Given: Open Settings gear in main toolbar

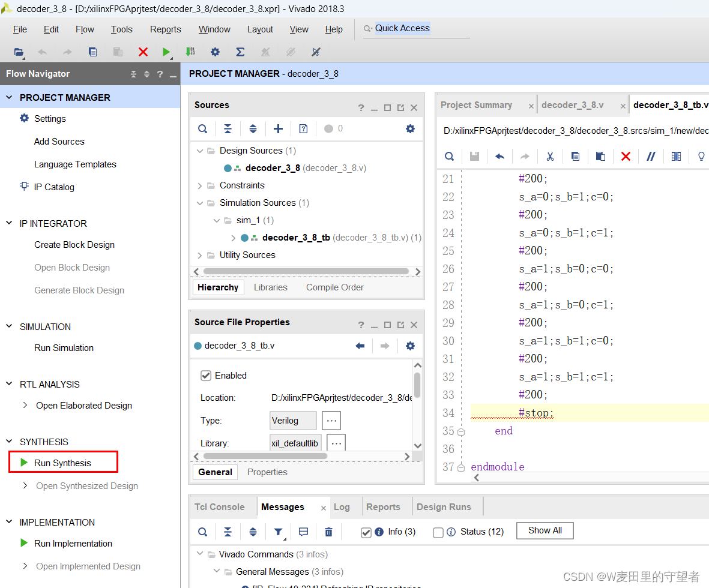Looking at the screenshot, I should [x=216, y=52].
